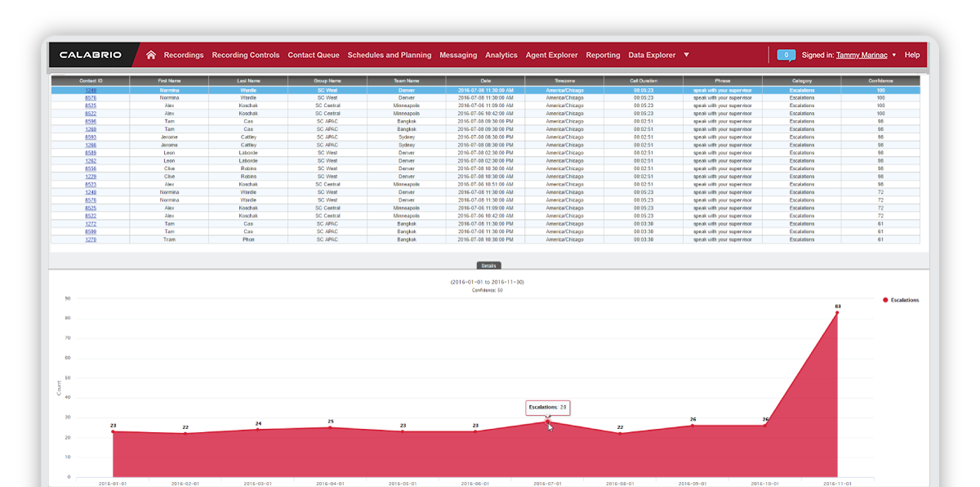The width and height of the screenshot is (980, 487).
Task: Open the blue notification bubble
Action: coord(786,56)
